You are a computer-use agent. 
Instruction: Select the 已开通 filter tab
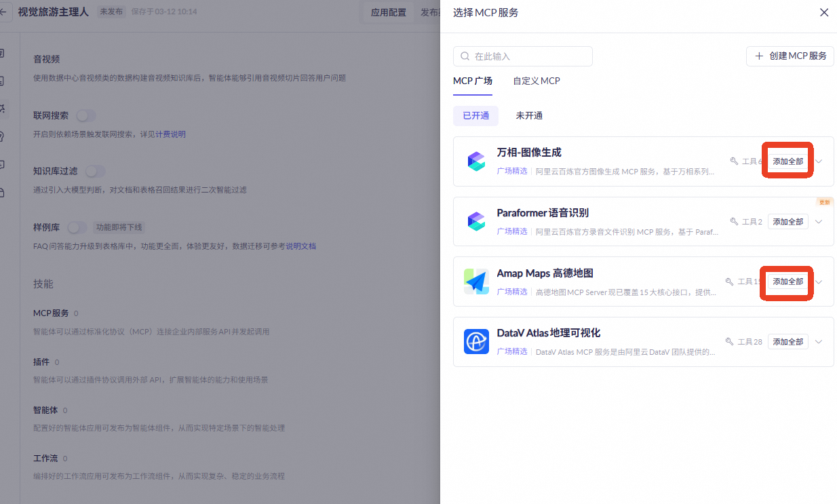click(475, 115)
